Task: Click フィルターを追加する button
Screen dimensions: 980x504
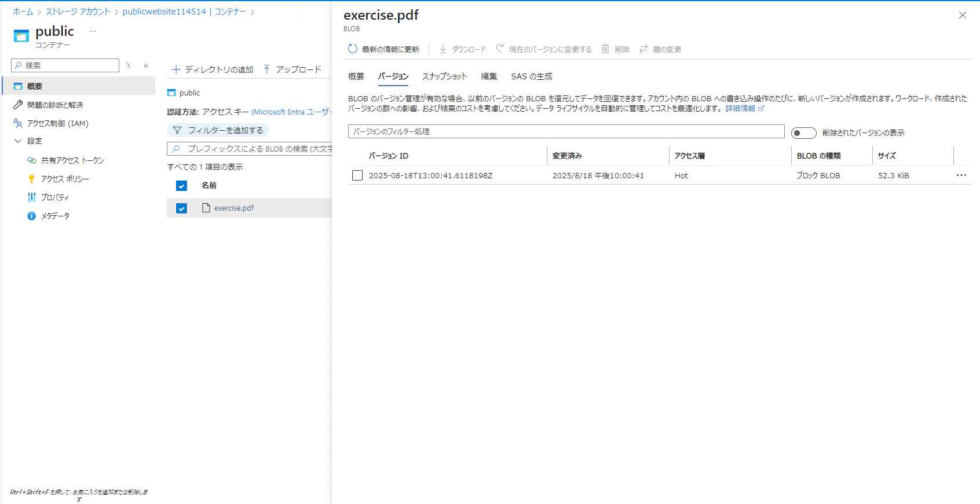Action: 218,130
